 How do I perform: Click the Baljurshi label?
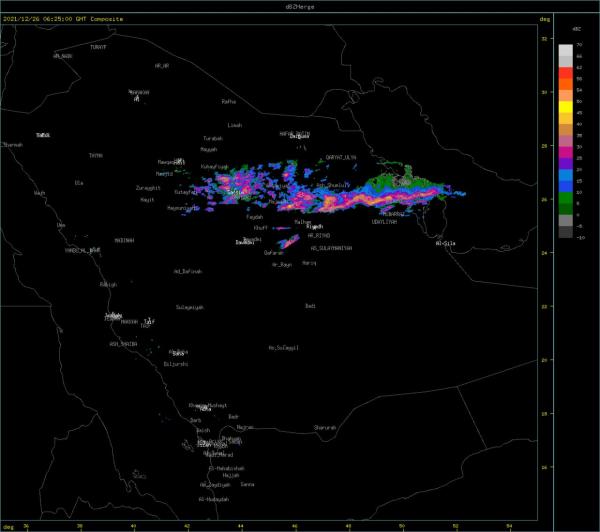click(x=176, y=364)
